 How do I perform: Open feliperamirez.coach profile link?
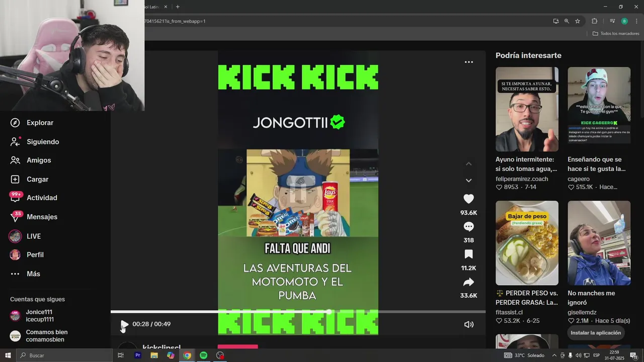522,179
